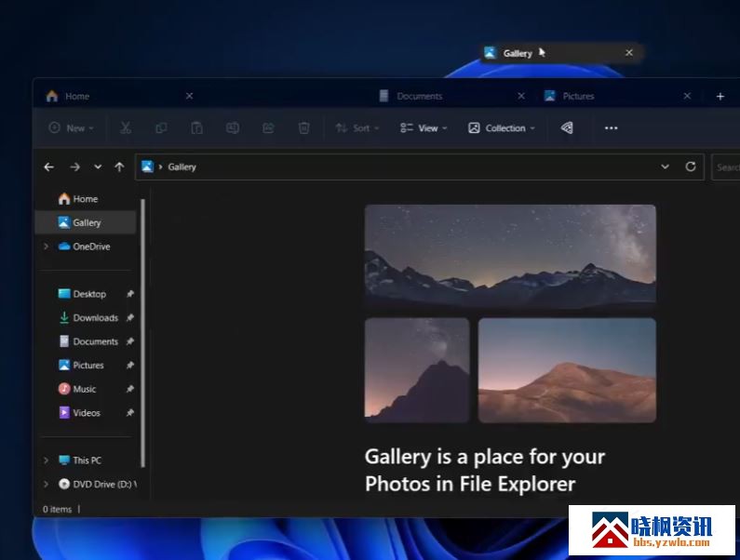Click the Cut scissors icon in toolbar
This screenshot has width=740, height=560.
[126, 128]
